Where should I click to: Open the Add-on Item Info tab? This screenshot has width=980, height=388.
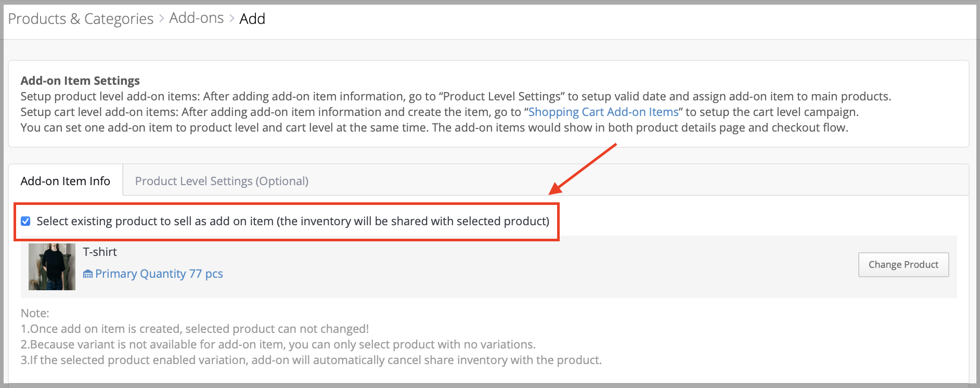[66, 181]
